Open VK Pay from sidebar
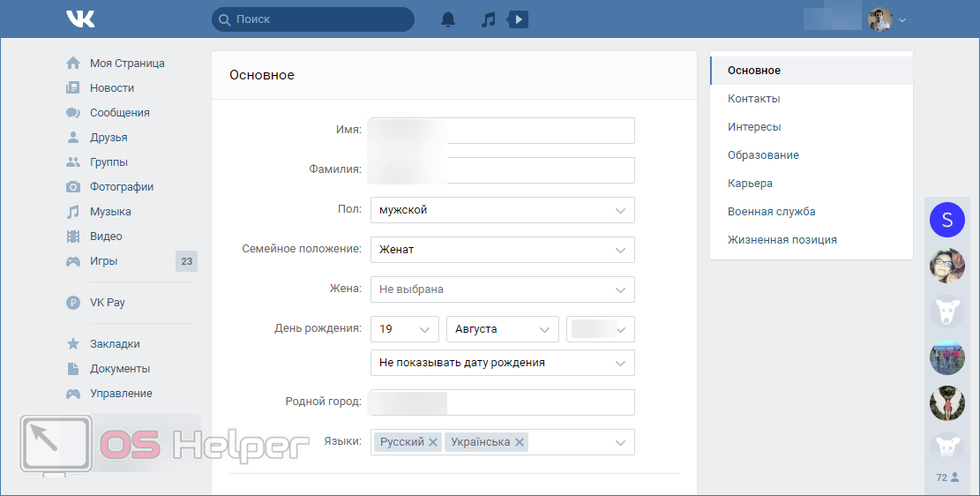 tap(107, 303)
